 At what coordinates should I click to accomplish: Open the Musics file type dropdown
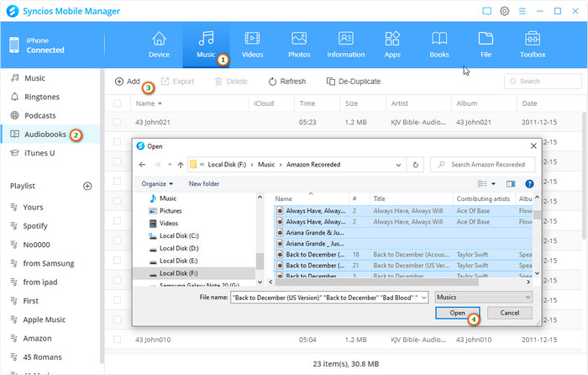tap(483, 298)
